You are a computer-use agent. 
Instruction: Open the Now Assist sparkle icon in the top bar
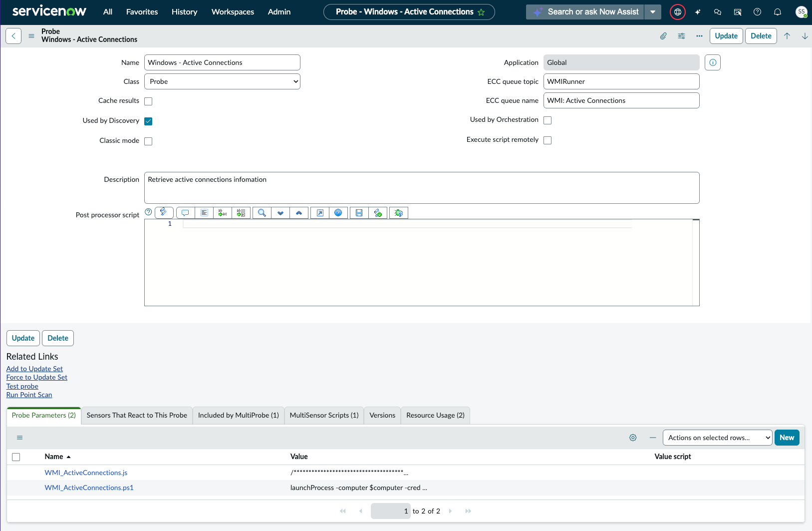point(698,12)
